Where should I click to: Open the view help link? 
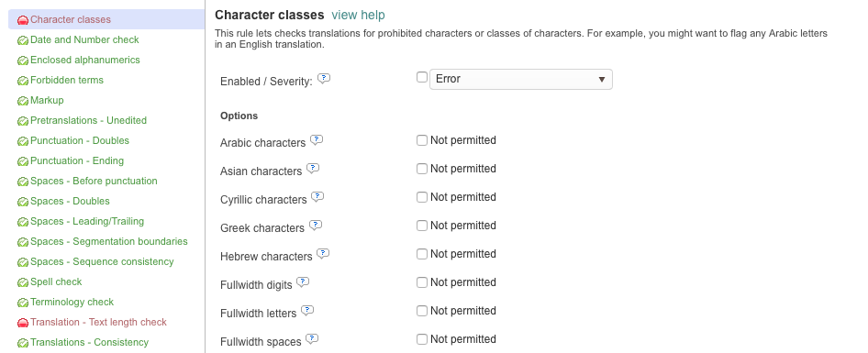[x=358, y=15]
